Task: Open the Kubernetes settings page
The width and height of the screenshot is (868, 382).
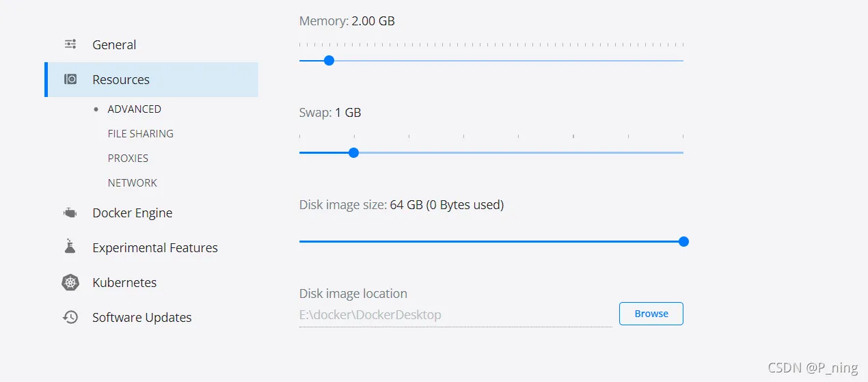Action: (x=124, y=282)
